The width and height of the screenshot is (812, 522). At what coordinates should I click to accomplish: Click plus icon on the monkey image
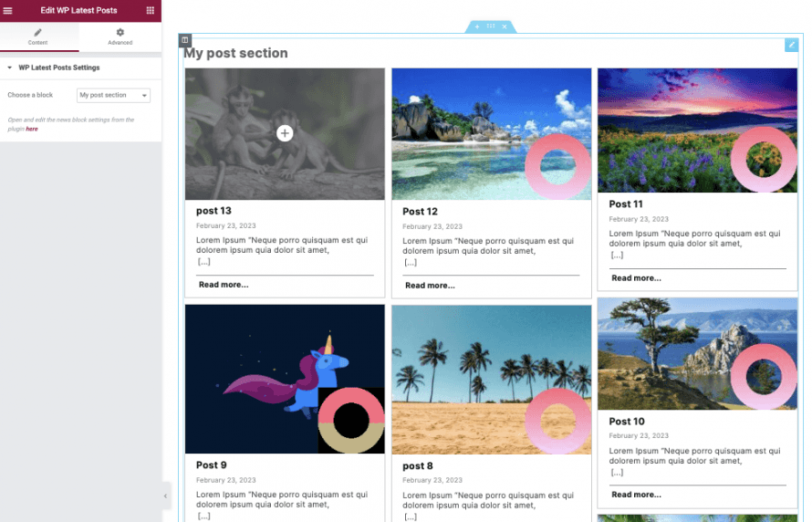285,133
